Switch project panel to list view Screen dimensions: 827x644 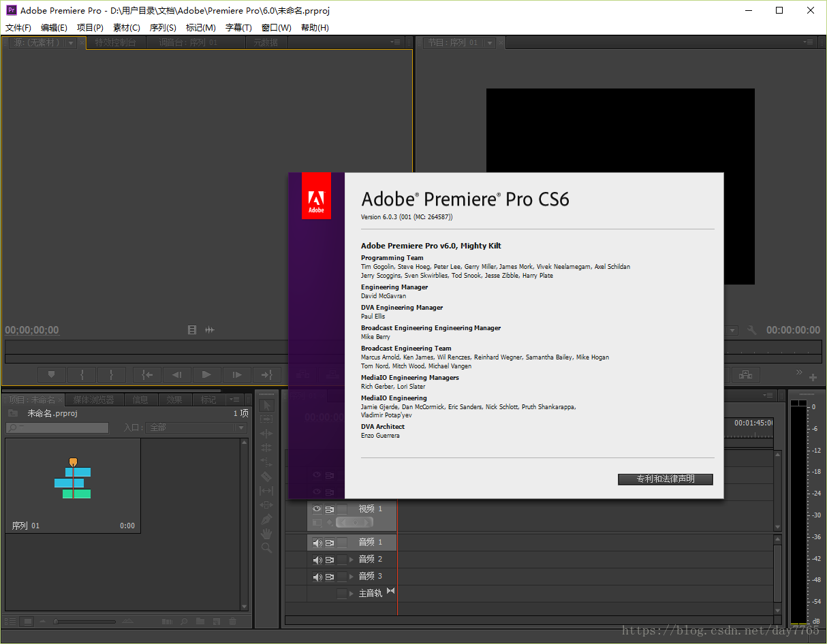[x=10, y=621]
